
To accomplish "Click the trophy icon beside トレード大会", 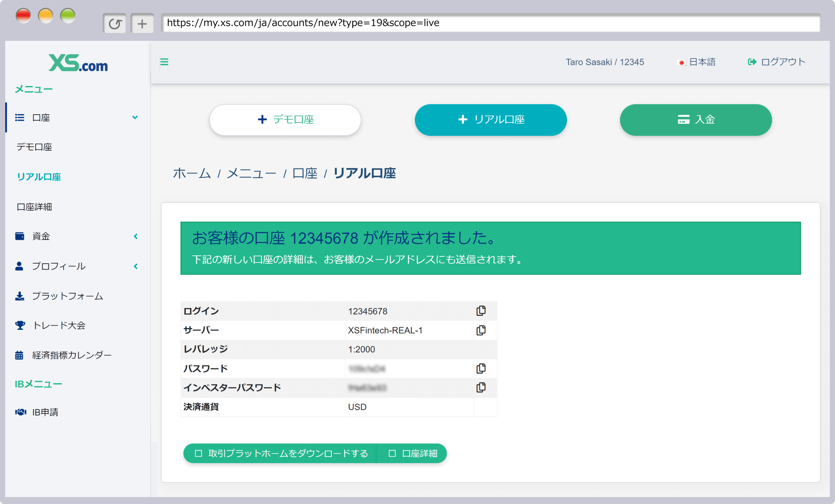I will [x=20, y=325].
